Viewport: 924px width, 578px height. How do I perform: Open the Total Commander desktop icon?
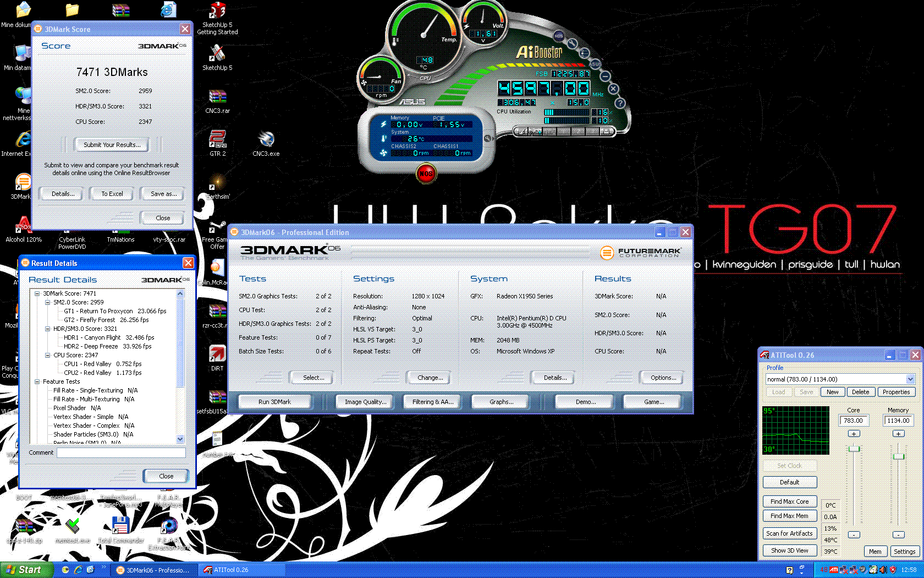(x=120, y=530)
